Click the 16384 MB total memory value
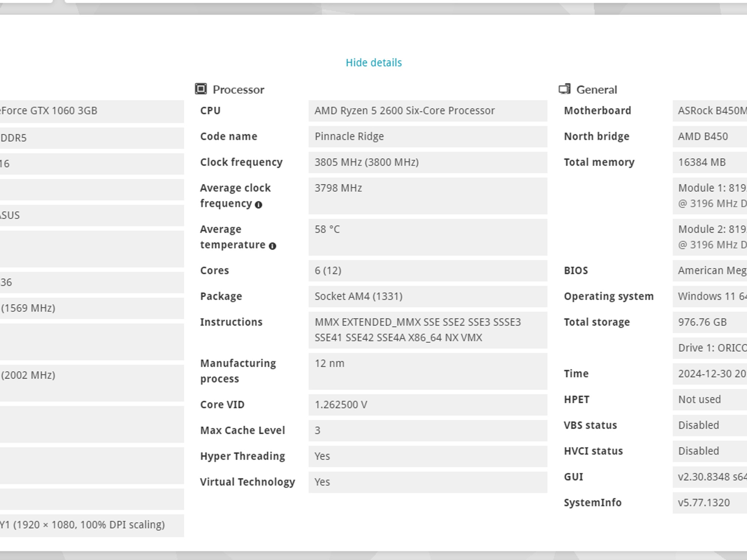747x560 pixels. click(x=702, y=162)
